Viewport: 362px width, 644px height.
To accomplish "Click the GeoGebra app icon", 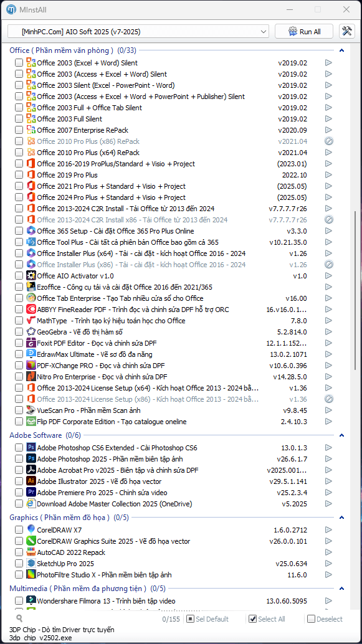I will (x=31, y=331).
